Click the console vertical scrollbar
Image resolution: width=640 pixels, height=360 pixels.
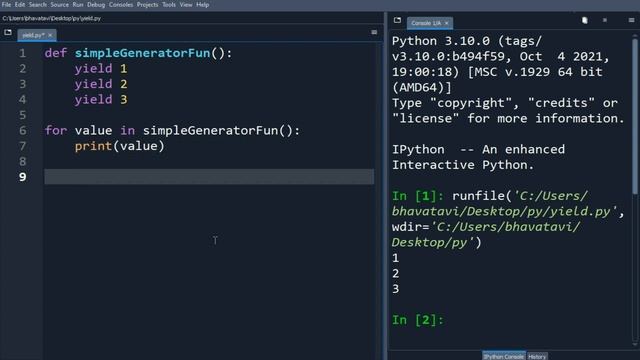(x=635, y=116)
